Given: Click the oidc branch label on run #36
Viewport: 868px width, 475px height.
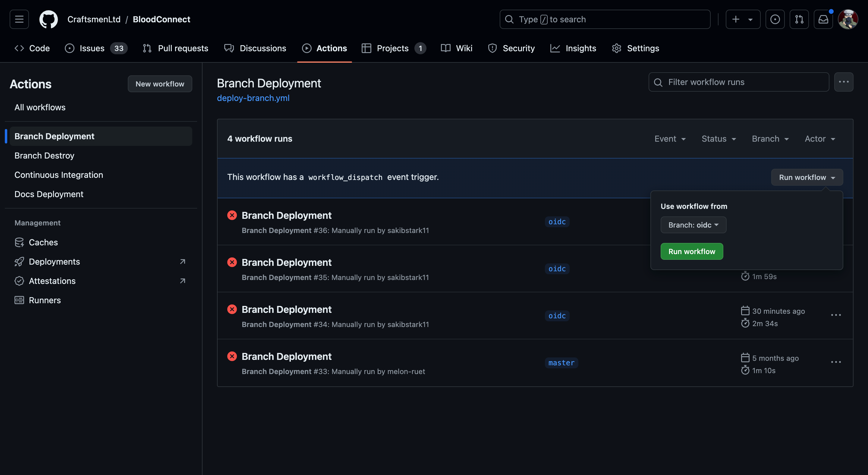Looking at the screenshot, I should pyautogui.click(x=557, y=222).
